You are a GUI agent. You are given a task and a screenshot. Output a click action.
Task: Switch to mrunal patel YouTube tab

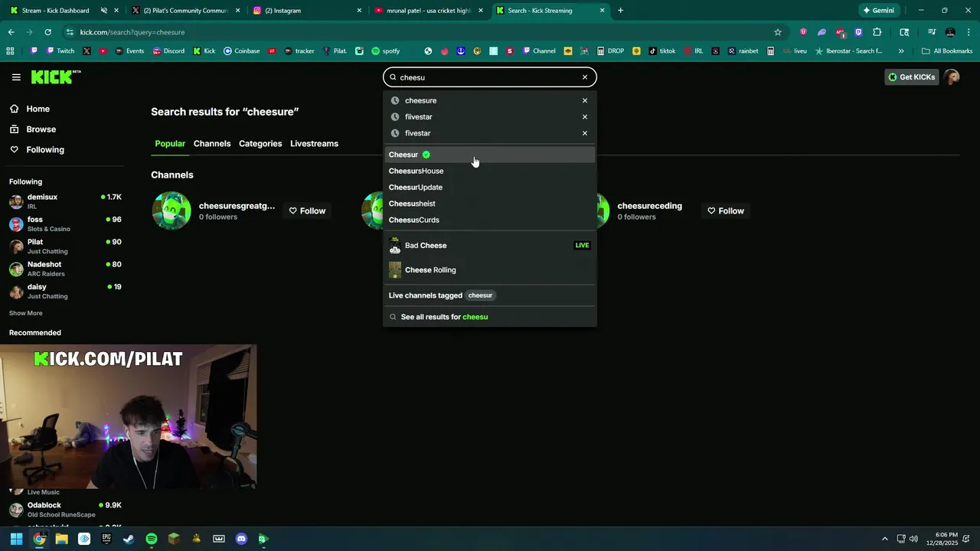click(x=427, y=11)
